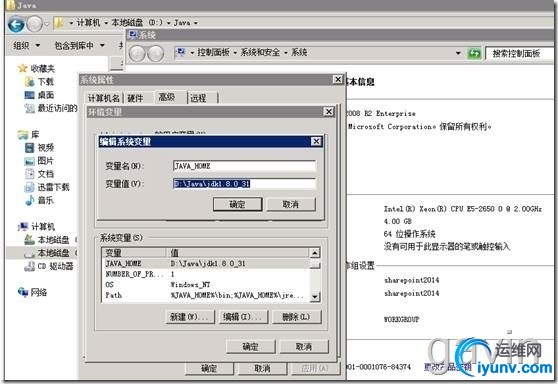558x384 pixels.
Task: Select 收藏夹 star in navigation pane
Action: click(x=22, y=68)
